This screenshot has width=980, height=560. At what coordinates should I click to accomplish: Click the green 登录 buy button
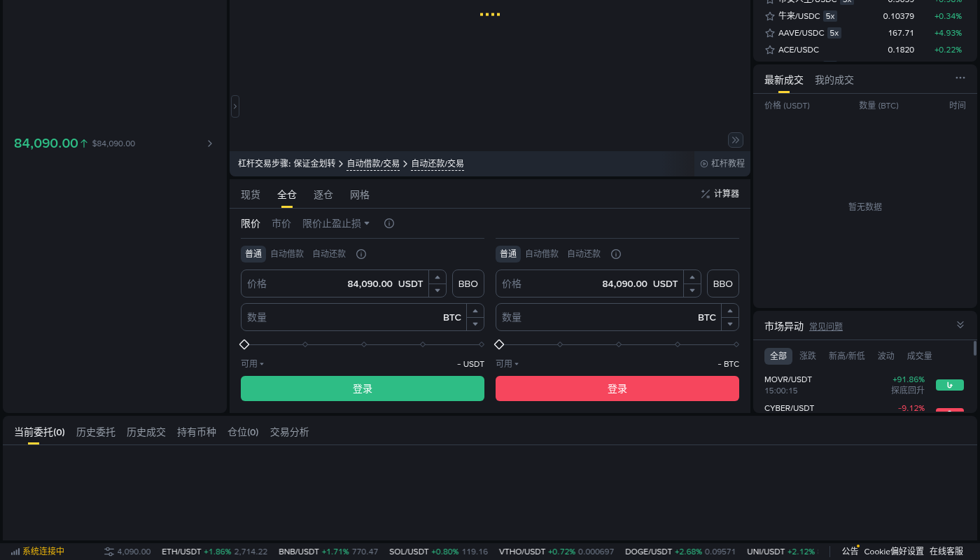[x=363, y=388]
